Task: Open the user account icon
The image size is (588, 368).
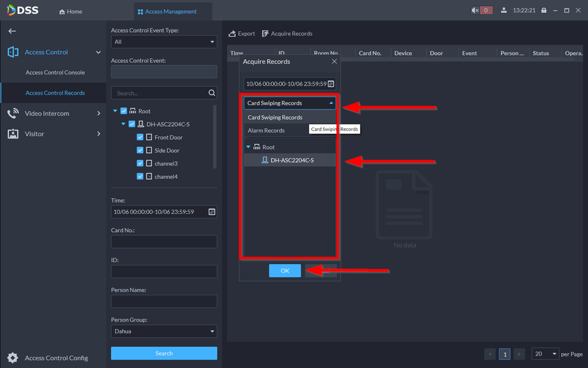Action: click(504, 10)
